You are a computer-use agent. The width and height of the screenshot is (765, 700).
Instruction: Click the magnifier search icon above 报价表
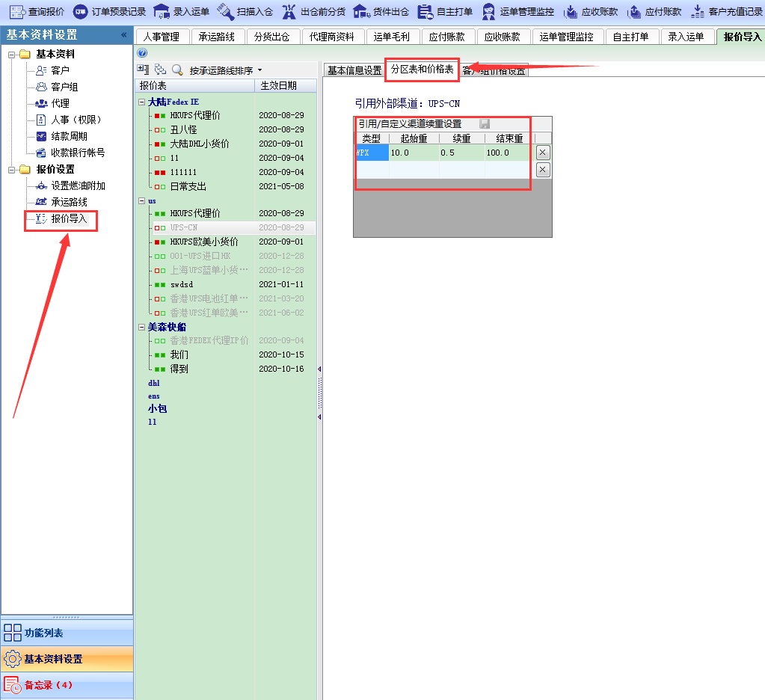(177, 70)
